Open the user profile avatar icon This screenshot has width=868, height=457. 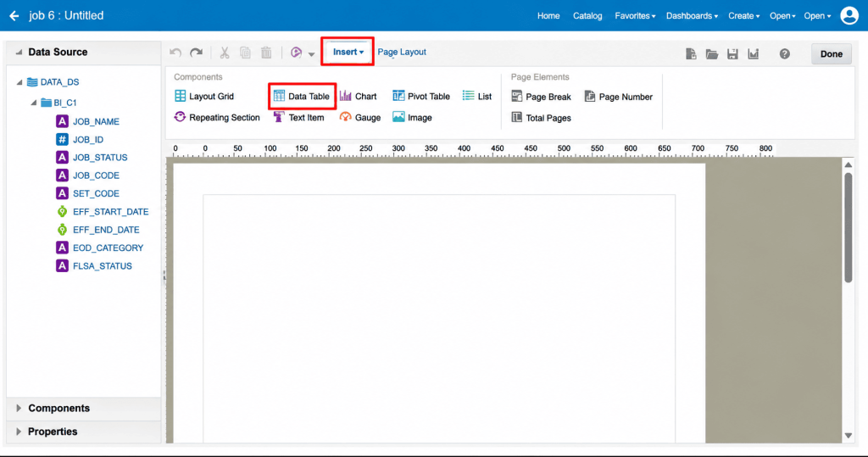tap(849, 15)
